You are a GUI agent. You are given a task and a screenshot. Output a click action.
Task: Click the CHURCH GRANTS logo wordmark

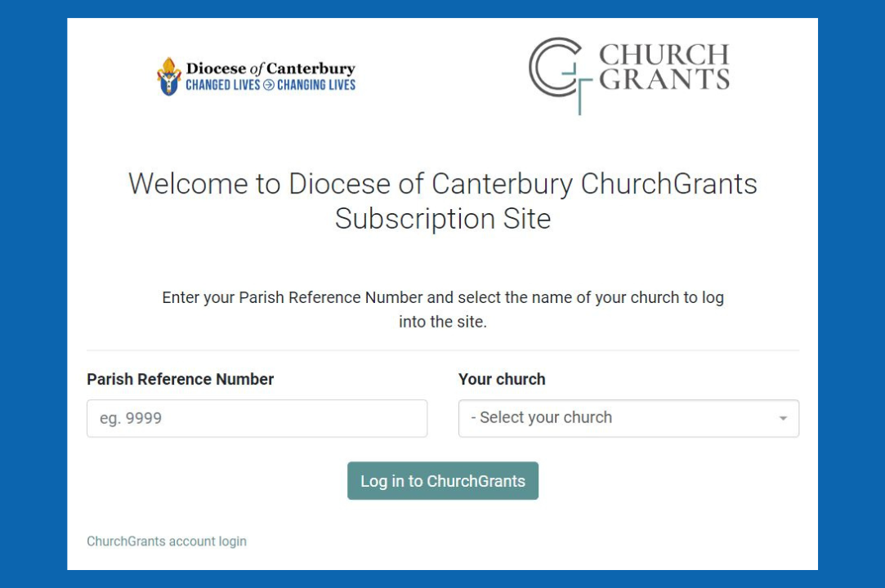coord(664,67)
